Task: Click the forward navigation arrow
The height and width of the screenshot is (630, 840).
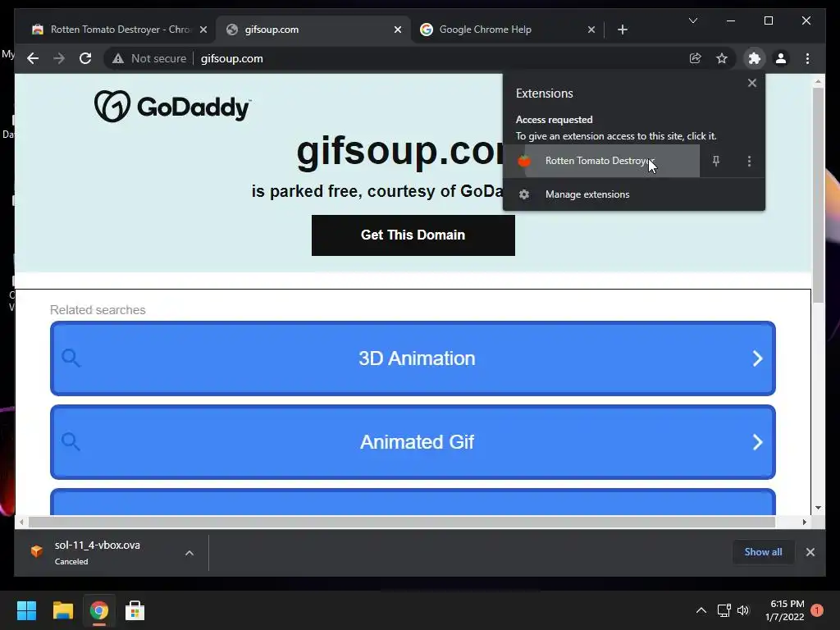Action: point(59,58)
